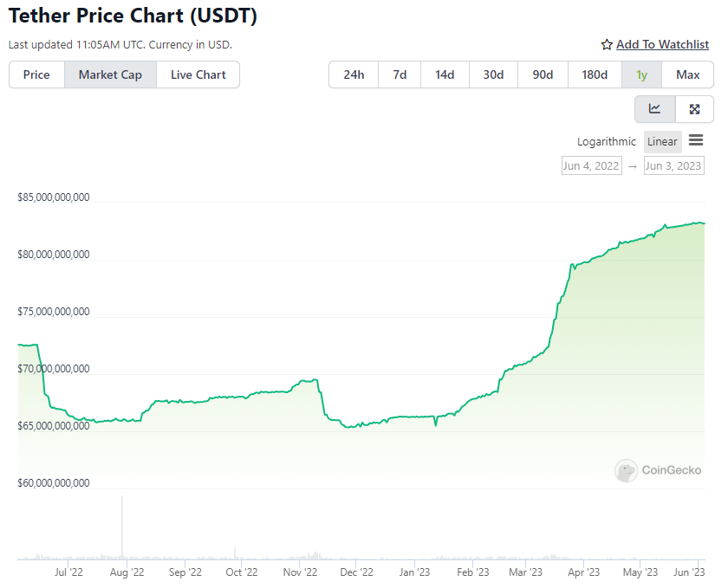Edit the start date Jun 4, 2022 field
The height and width of the screenshot is (588, 728).
[591, 165]
